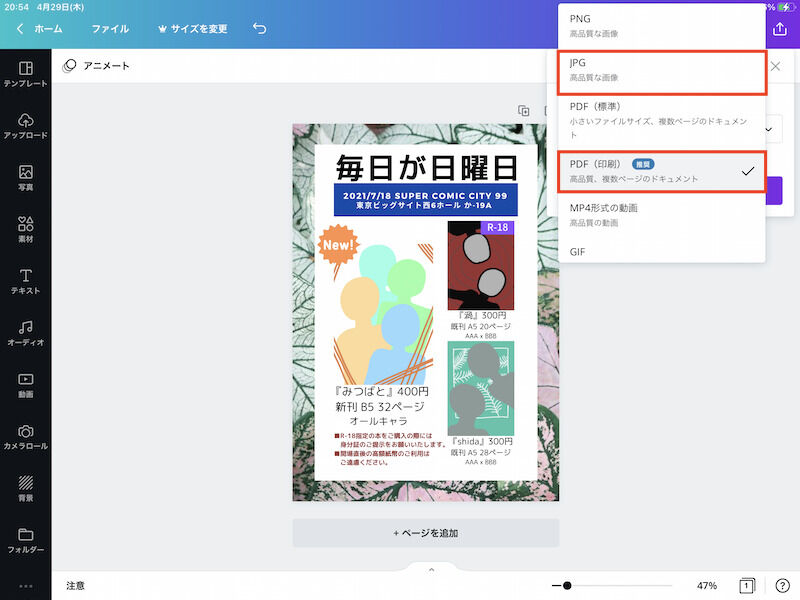The height and width of the screenshot is (600, 800).
Task: Select the orange New! badge
Action: 338,245
